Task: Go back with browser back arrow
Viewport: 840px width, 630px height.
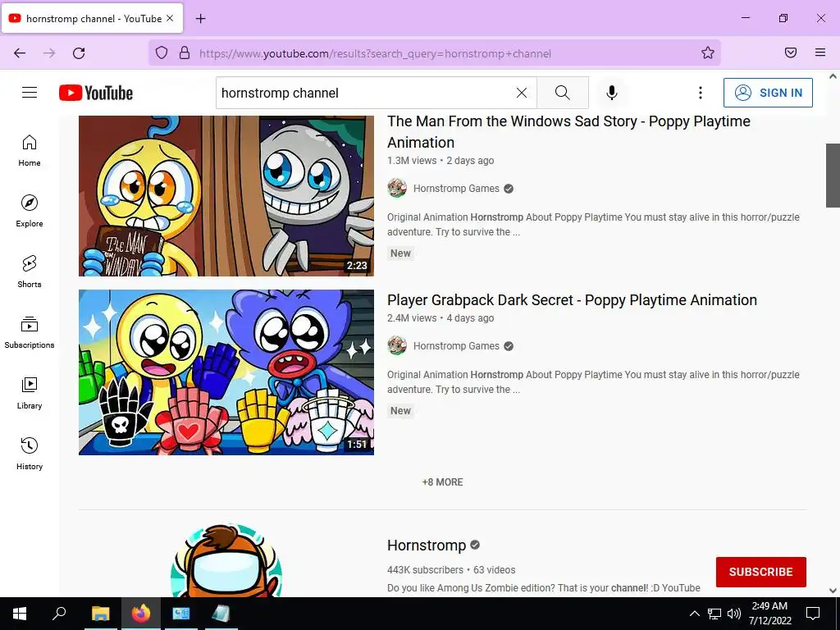Action: tap(20, 53)
